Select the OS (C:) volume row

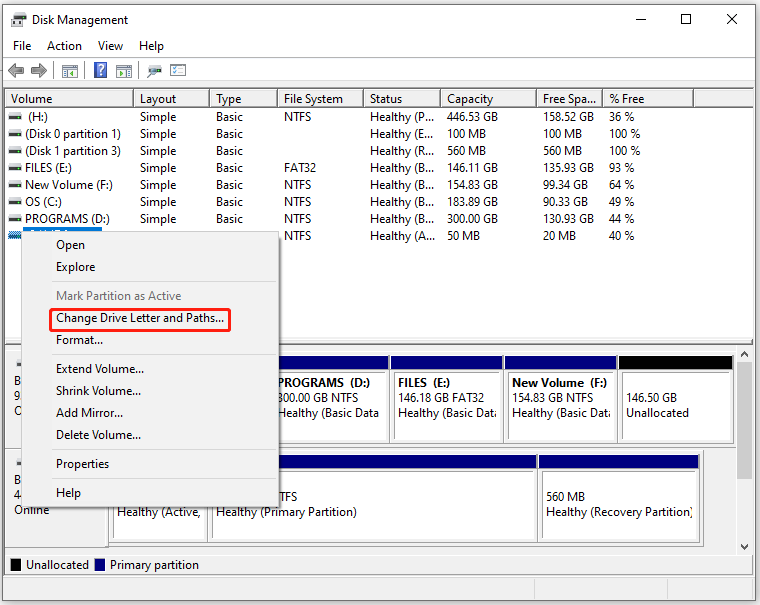47,202
